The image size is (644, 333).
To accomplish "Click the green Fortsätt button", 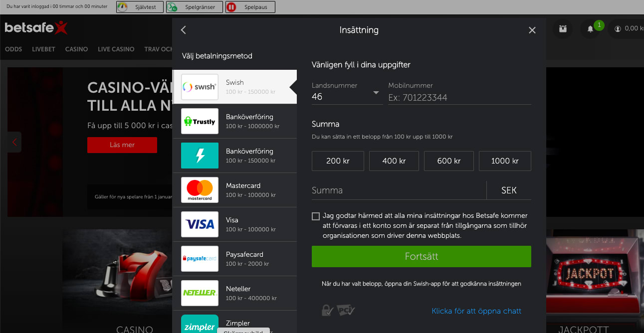I will click(422, 257).
